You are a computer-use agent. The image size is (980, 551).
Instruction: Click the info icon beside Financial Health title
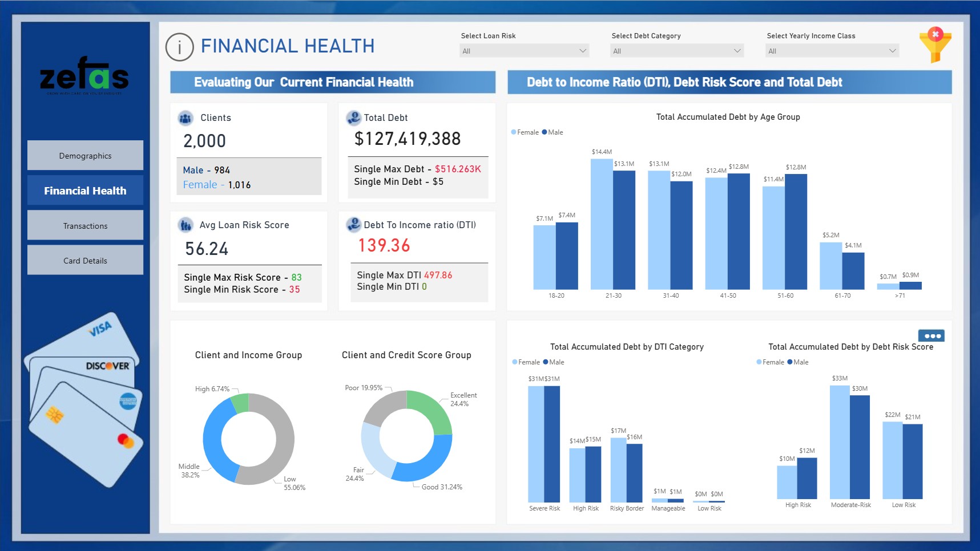[x=180, y=47]
